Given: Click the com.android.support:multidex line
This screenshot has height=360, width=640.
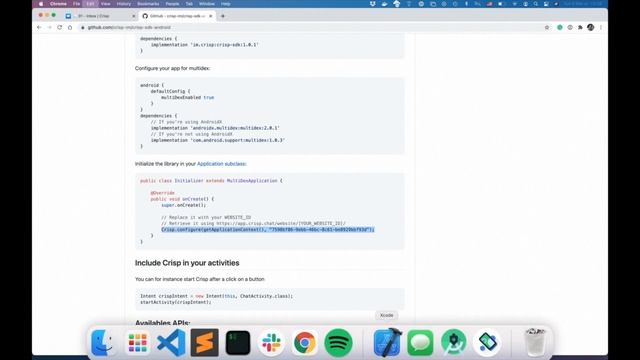Looking at the screenshot, I should (x=218, y=140).
